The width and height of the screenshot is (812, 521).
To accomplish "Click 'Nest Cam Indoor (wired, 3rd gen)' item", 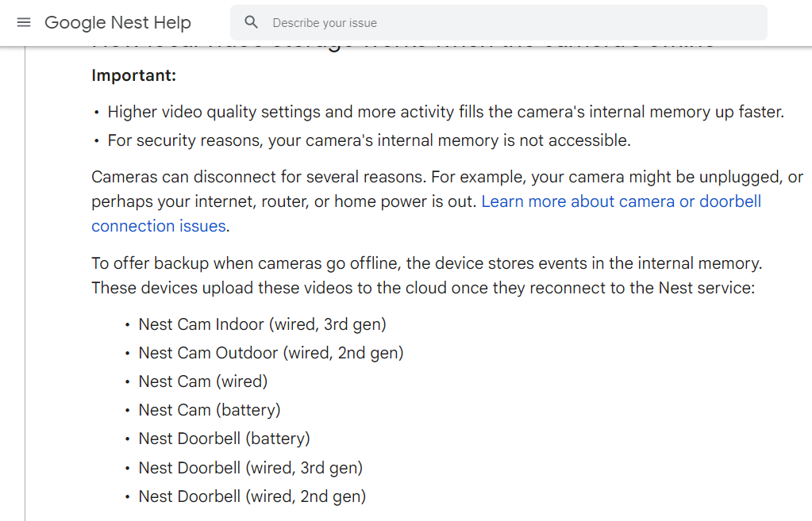I will (x=262, y=324).
